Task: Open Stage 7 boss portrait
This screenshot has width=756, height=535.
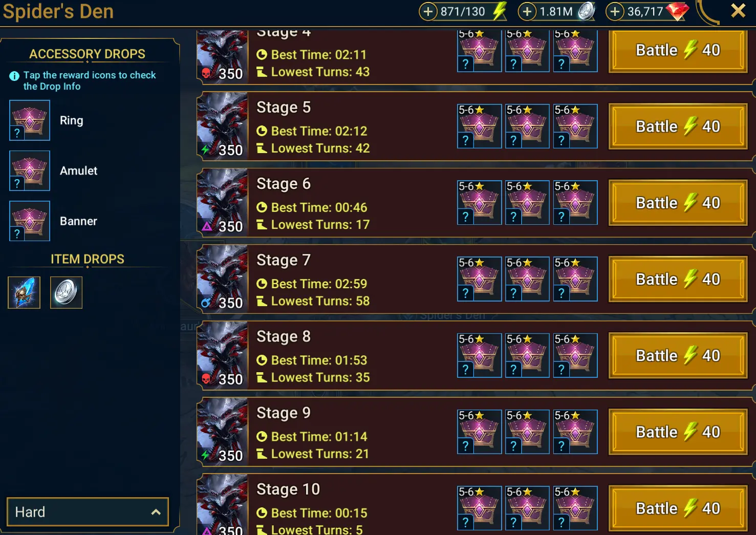Action: point(222,279)
